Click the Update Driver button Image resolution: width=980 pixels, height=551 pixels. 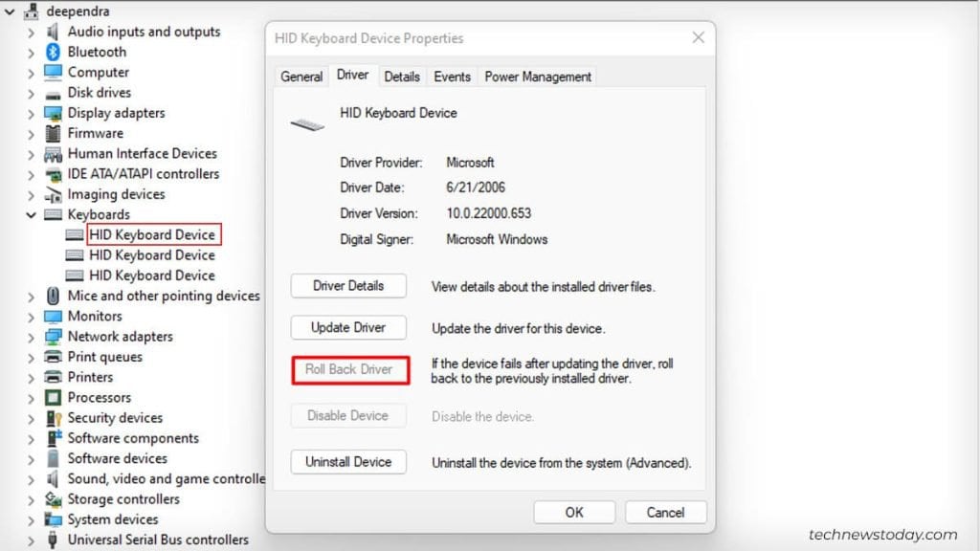[347, 327]
